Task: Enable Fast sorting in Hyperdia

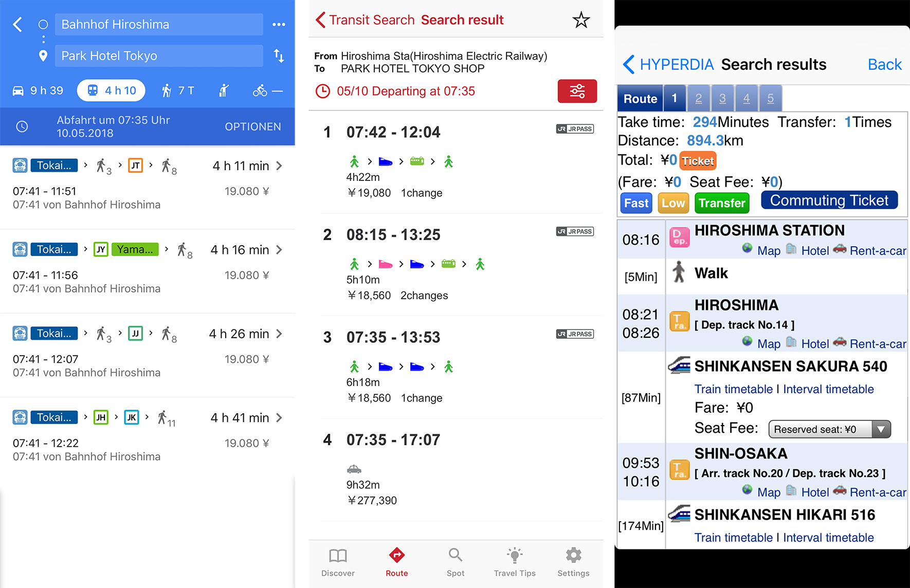Action: 636,203
